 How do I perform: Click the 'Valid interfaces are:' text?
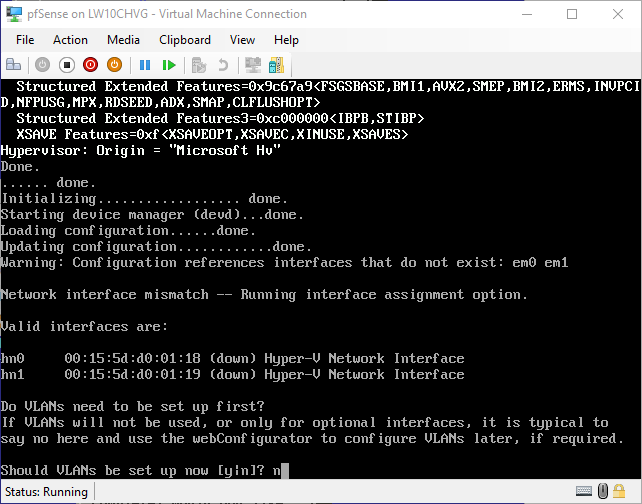click(84, 327)
